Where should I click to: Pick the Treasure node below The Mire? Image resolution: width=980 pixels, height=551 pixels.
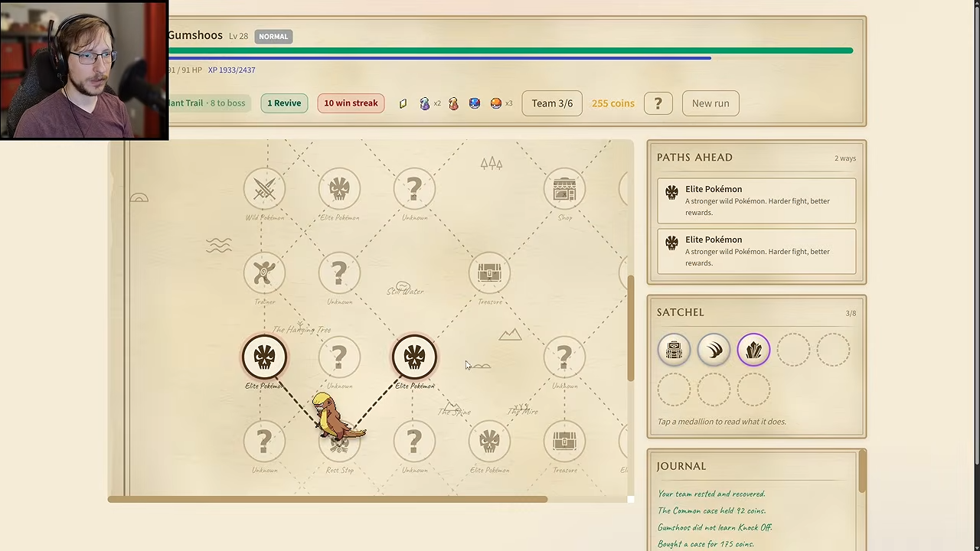click(564, 441)
